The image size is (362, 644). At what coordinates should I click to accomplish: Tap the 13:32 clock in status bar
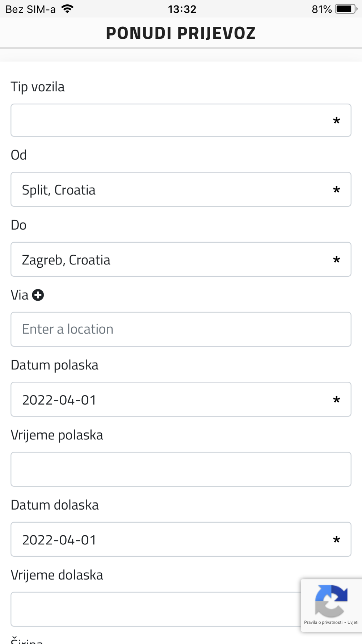pos(182,9)
